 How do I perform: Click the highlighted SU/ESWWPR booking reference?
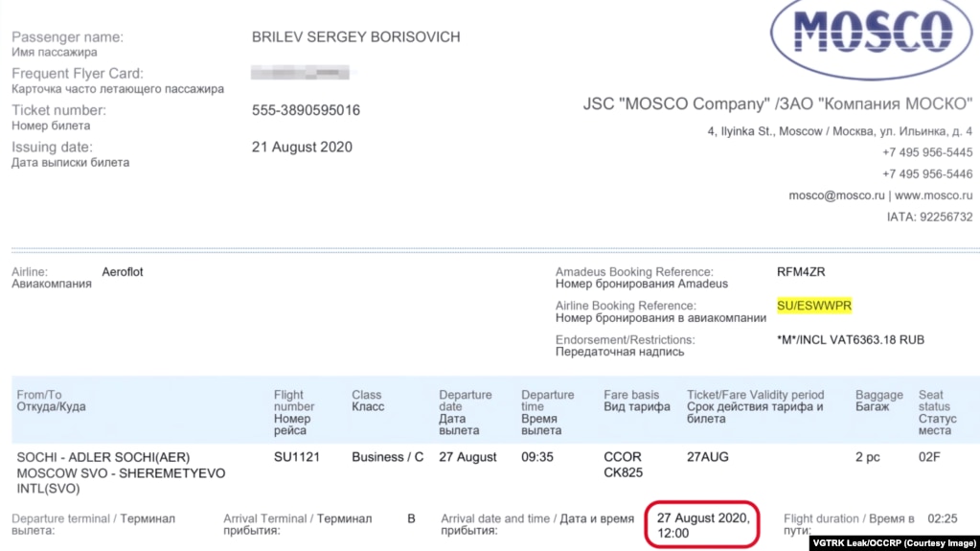[813, 306]
